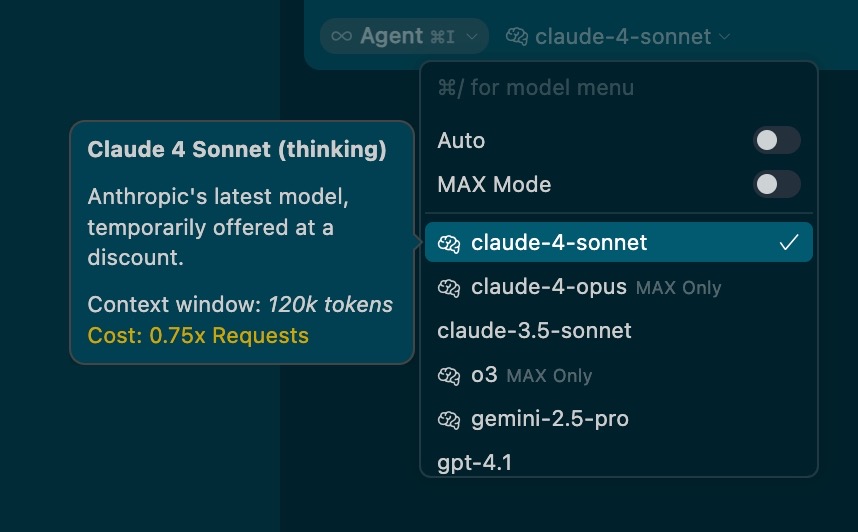Select the claude-4-opus model entry

(x=549, y=288)
